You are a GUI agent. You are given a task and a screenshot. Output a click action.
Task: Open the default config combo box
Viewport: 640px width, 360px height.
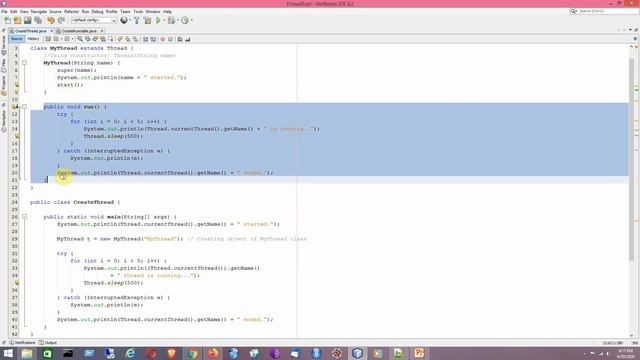tap(94, 20)
